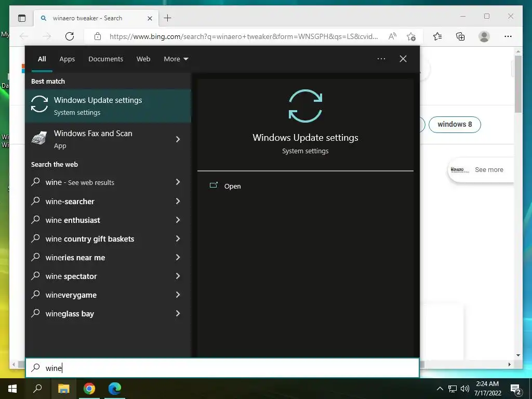Click the search box containing 'wine'

[x=222, y=368]
